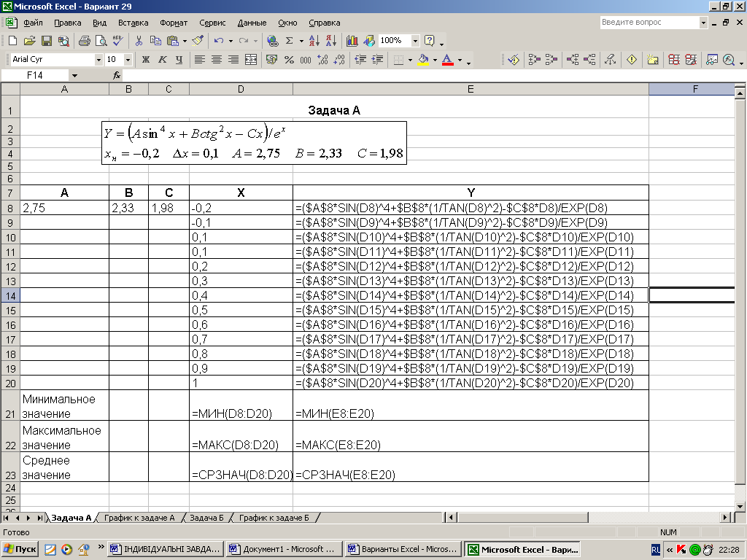Open the Файл menu
The height and width of the screenshot is (560, 747).
(33, 23)
